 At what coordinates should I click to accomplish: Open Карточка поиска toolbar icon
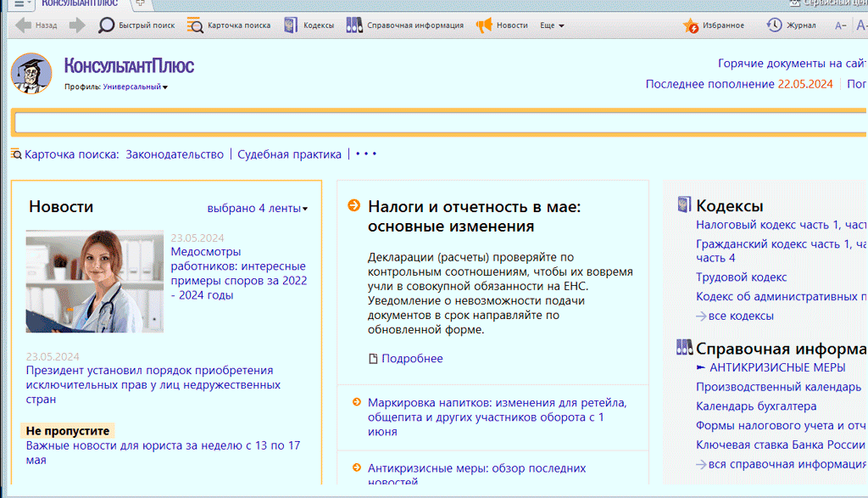195,25
